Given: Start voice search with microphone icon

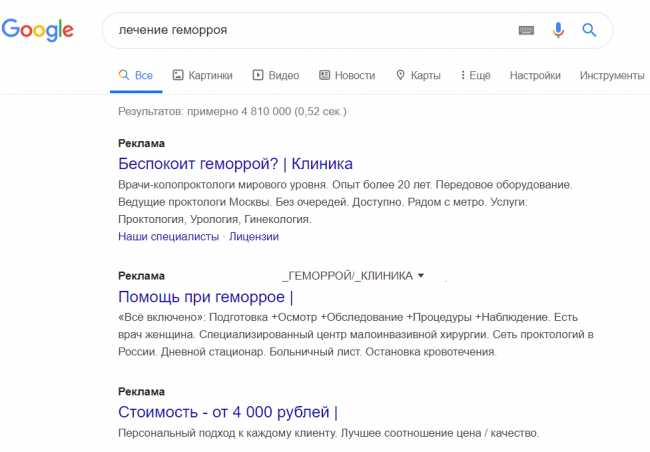Looking at the screenshot, I should 558,30.
